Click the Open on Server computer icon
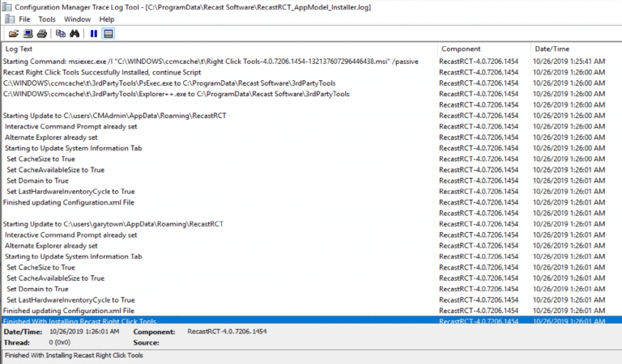622x364 pixels. click(28, 33)
